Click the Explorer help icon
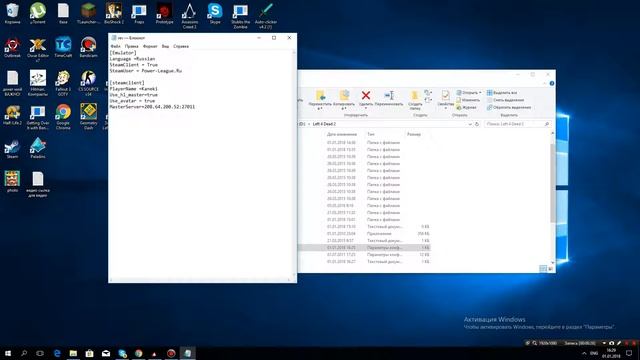Image resolution: width=640 pixels, height=360 pixels. tap(551, 83)
